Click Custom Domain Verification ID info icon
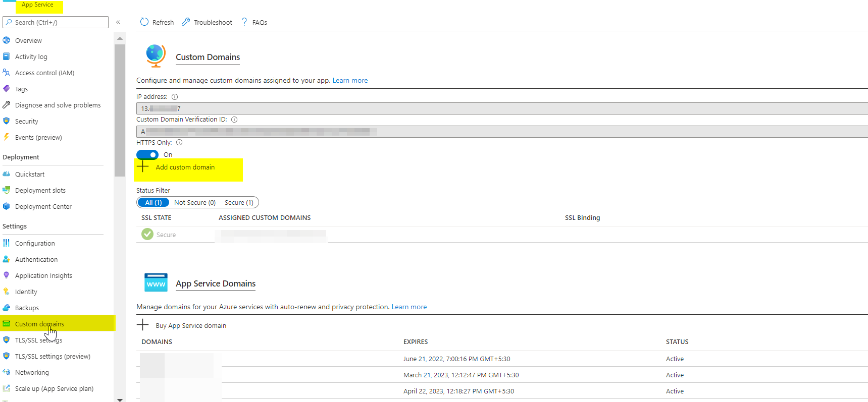This screenshot has width=868, height=402. (234, 120)
